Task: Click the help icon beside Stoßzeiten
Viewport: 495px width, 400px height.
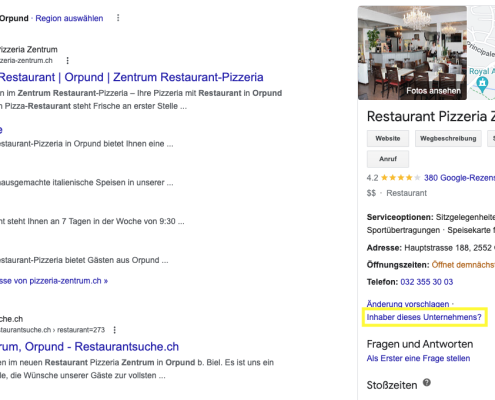Action: 427,382
